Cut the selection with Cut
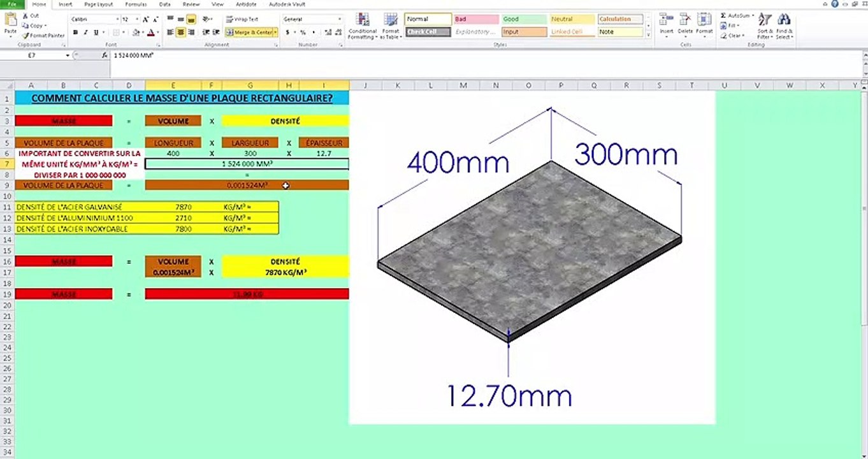The image size is (868, 459). click(x=31, y=15)
